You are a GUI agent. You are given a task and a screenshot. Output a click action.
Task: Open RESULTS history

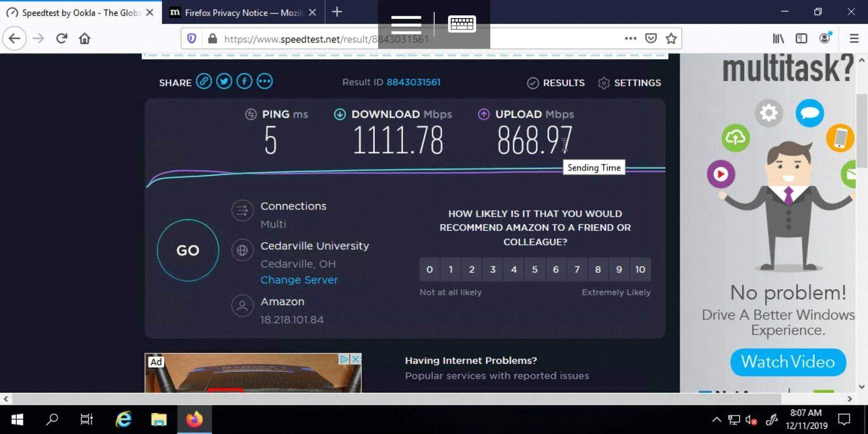(x=556, y=83)
